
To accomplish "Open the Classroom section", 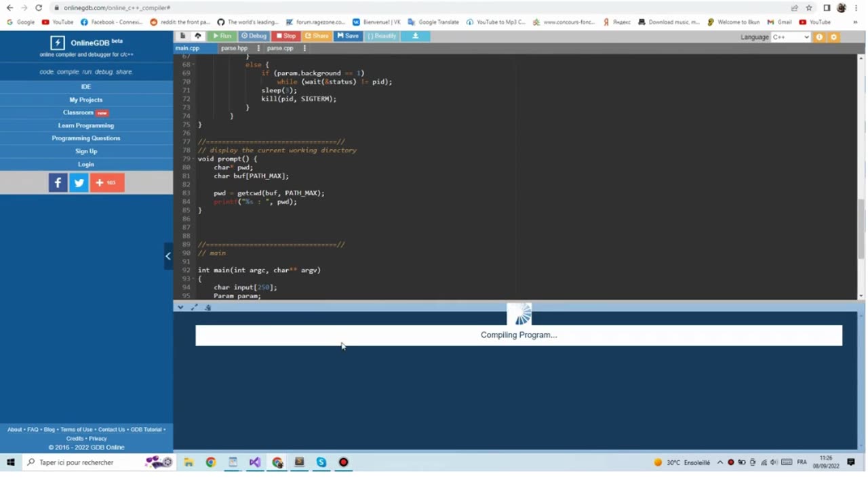I will [x=86, y=113].
